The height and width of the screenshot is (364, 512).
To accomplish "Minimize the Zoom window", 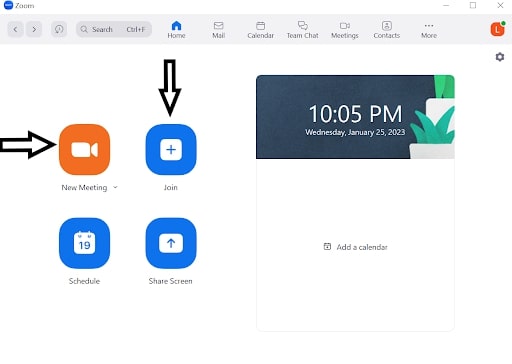I will [x=446, y=5].
